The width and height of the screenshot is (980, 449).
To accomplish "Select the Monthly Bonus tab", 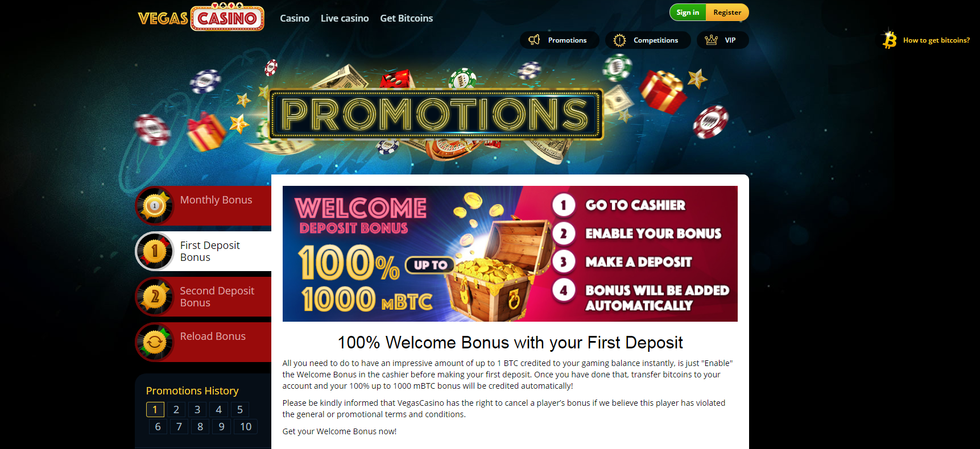I will [x=203, y=206].
